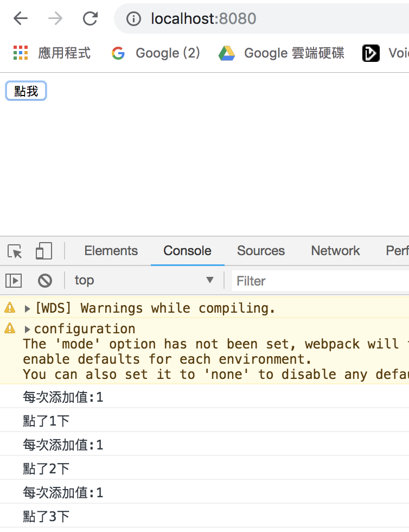Toggle the device toolbar icon
Viewport: 409px width, 532px height.
coord(44,251)
